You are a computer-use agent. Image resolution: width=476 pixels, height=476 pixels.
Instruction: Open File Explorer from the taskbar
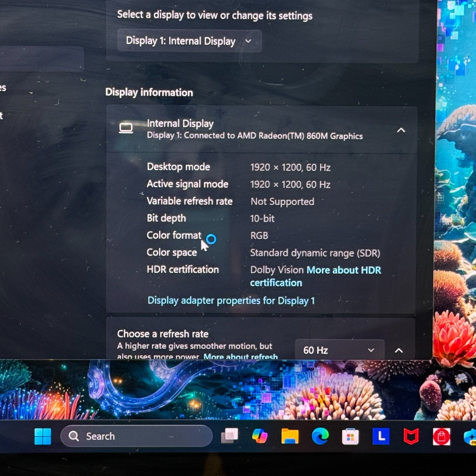[x=290, y=436]
